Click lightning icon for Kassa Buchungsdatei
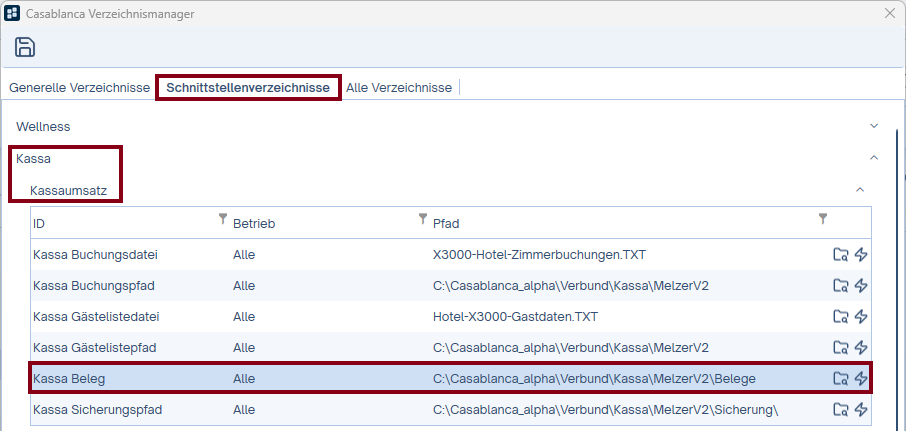The height and width of the screenshot is (431, 906). (x=861, y=255)
